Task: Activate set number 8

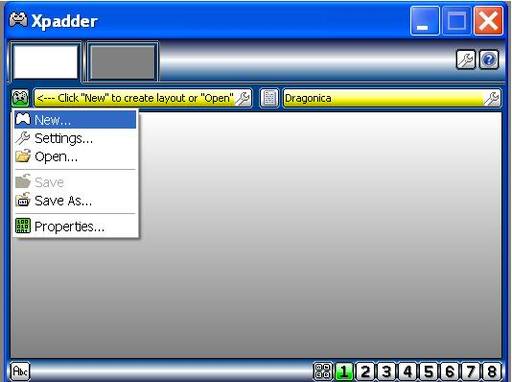Action: pos(492,371)
